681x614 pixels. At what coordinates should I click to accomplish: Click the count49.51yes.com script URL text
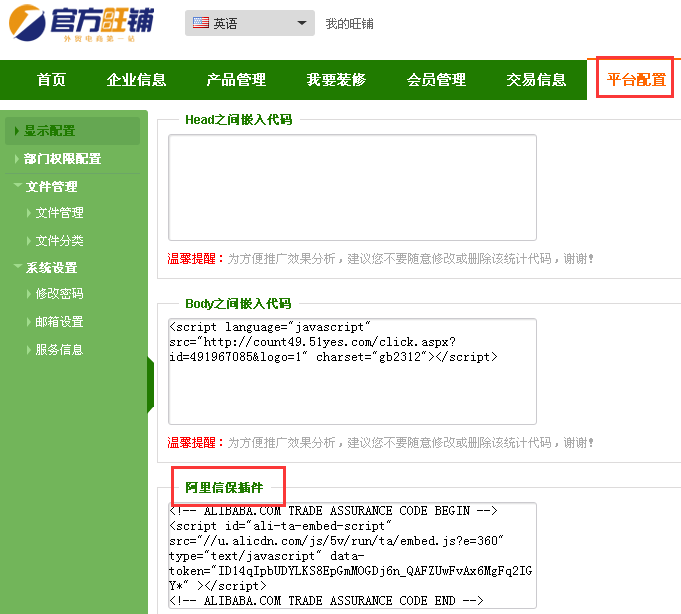tap(312, 342)
